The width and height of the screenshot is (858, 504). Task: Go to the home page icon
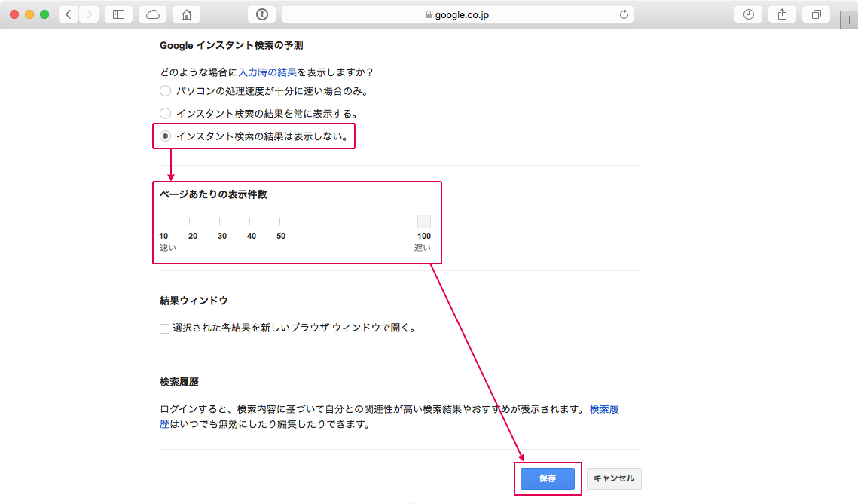coord(187,15)
